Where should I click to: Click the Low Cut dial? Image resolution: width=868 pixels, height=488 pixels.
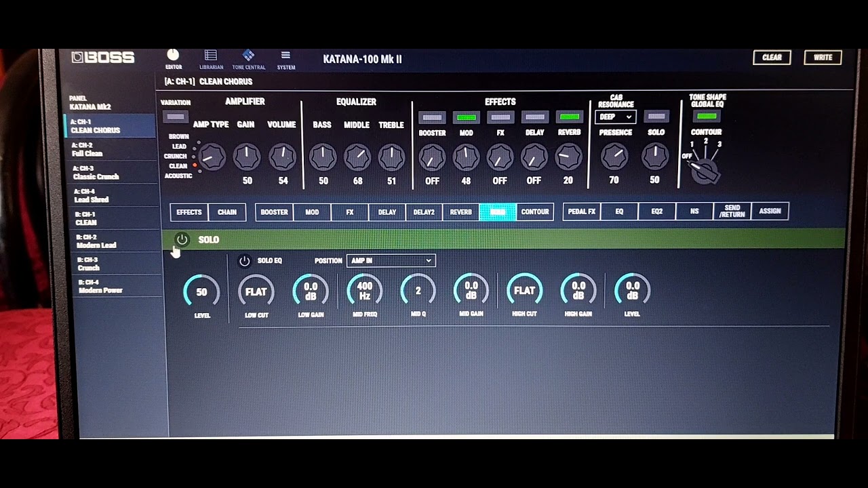[256, 291]
